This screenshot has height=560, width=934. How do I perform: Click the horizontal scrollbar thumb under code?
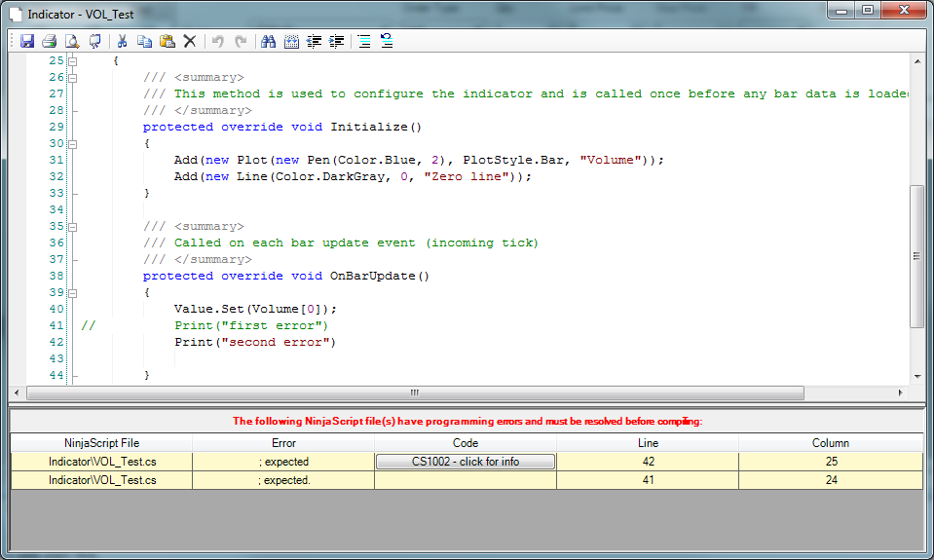(x=414, y=393)
